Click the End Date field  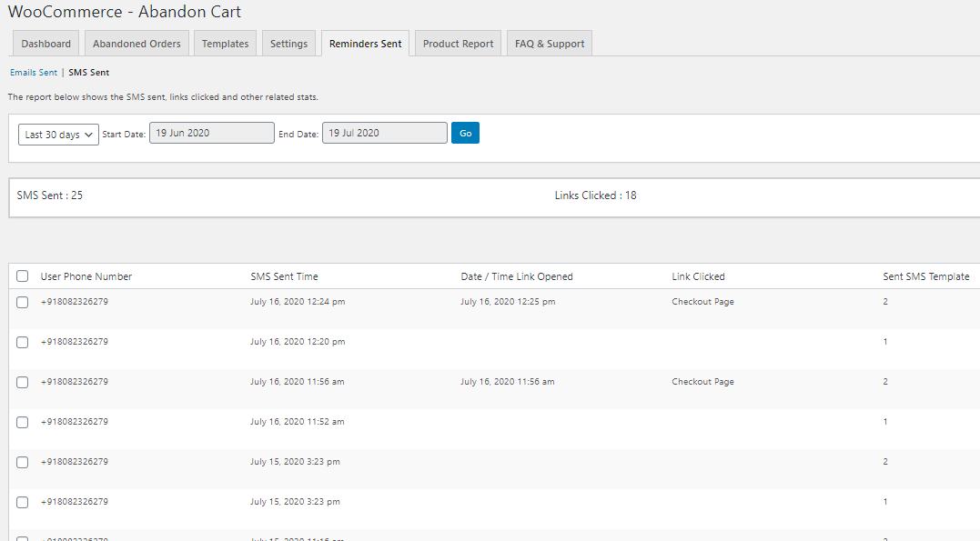pyautogui.click(x=384, y=133)
